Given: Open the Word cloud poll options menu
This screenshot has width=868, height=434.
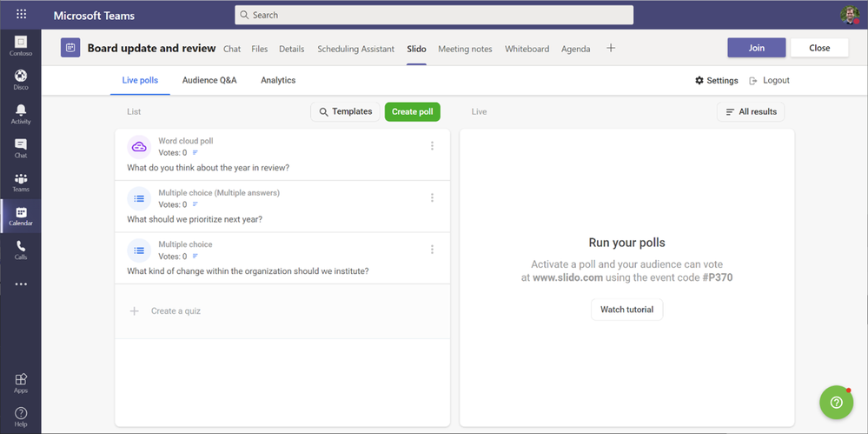Looking at the screenshot, I should click(433, 146).
